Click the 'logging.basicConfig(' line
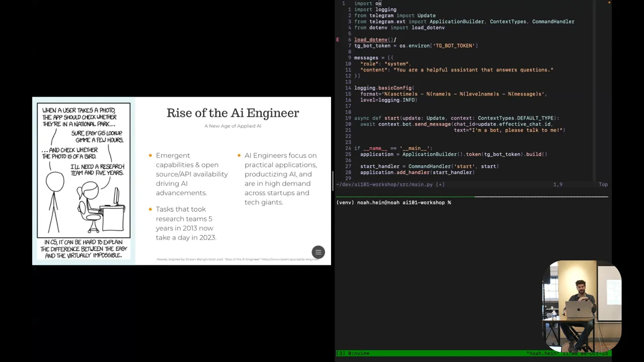644x362 pixels. pos(384,88)
